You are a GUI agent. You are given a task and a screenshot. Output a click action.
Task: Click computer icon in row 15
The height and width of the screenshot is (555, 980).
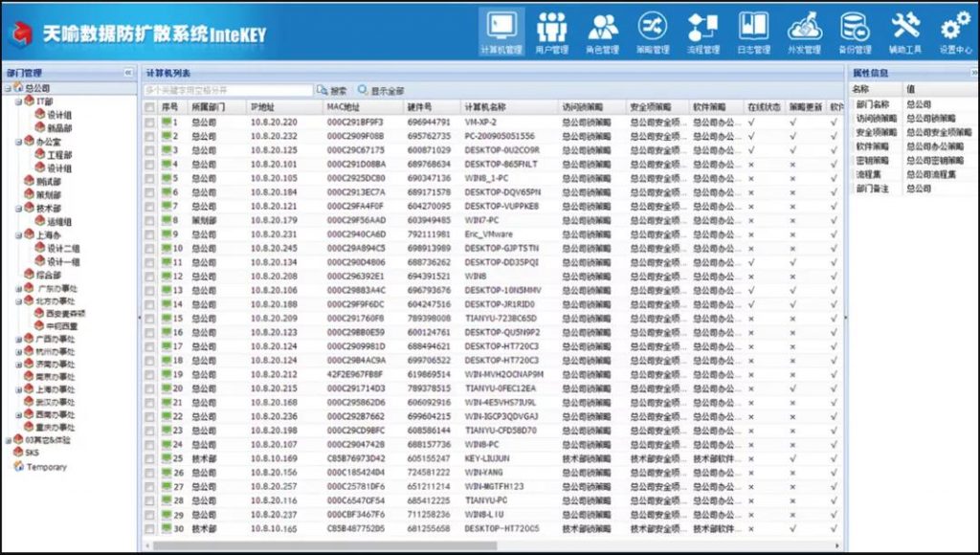pyautogui.click(x=167, y=318)
